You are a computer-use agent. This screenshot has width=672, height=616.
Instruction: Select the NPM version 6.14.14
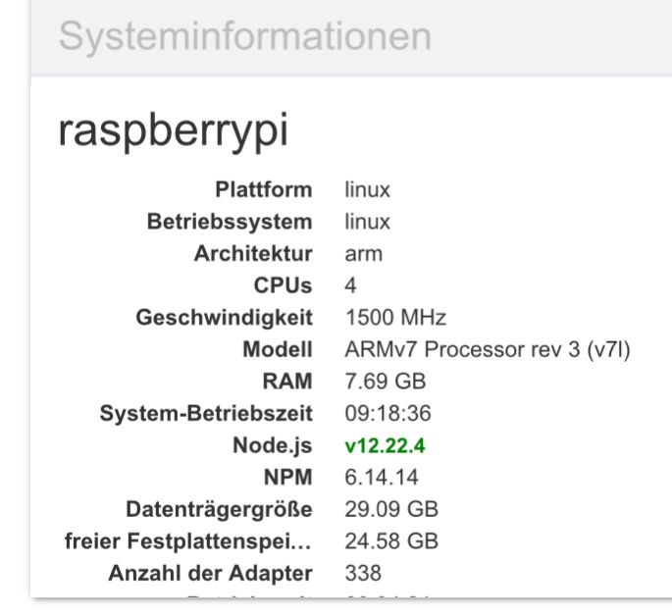click(x=384, y=478)
